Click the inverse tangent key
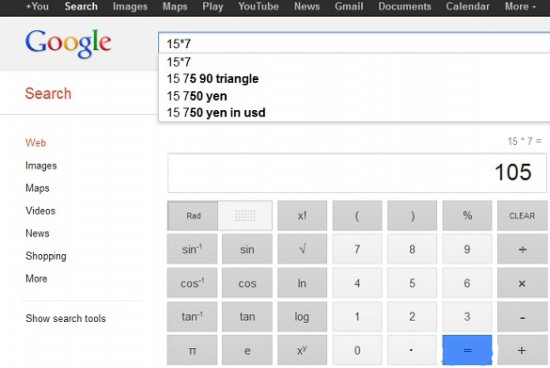This screenshot has height=368, width=550. click(192, 316)
